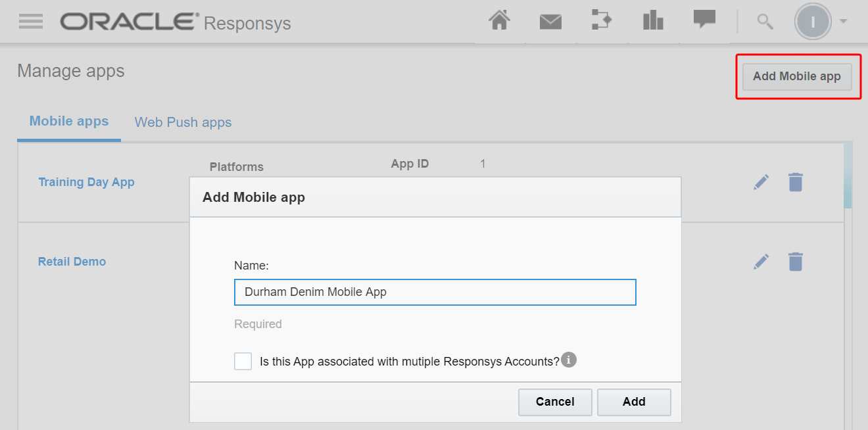Viewport: 868px width, 430px height.
Task: Expand the user account dropdown arrow
Action: (x=843, y=22)
